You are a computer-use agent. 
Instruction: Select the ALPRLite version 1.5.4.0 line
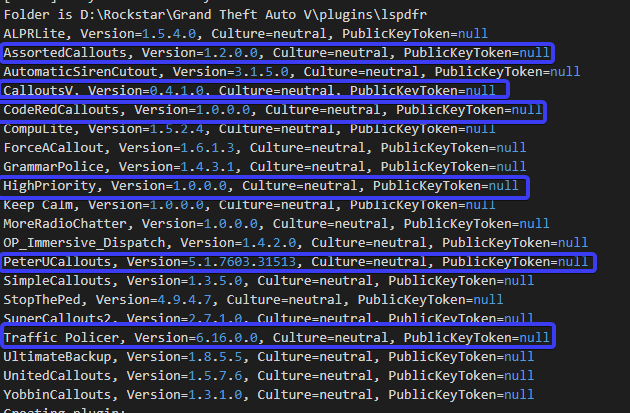tap(245, 34)
